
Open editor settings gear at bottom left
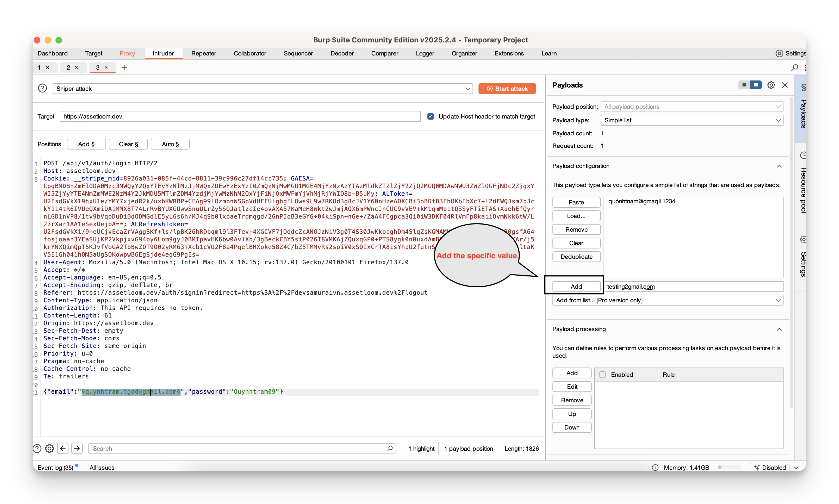pyautogui.click(x=49, y=448)
